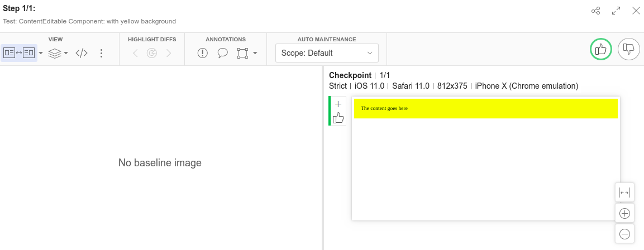Viewport: 644px width, 250px height.
Task: Expand the step viewer to fullscreen
Action: [616, 11]
